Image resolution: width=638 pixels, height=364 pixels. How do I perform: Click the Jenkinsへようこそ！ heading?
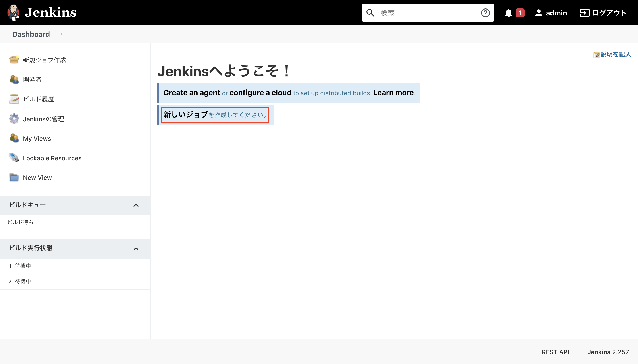(224, 71)
